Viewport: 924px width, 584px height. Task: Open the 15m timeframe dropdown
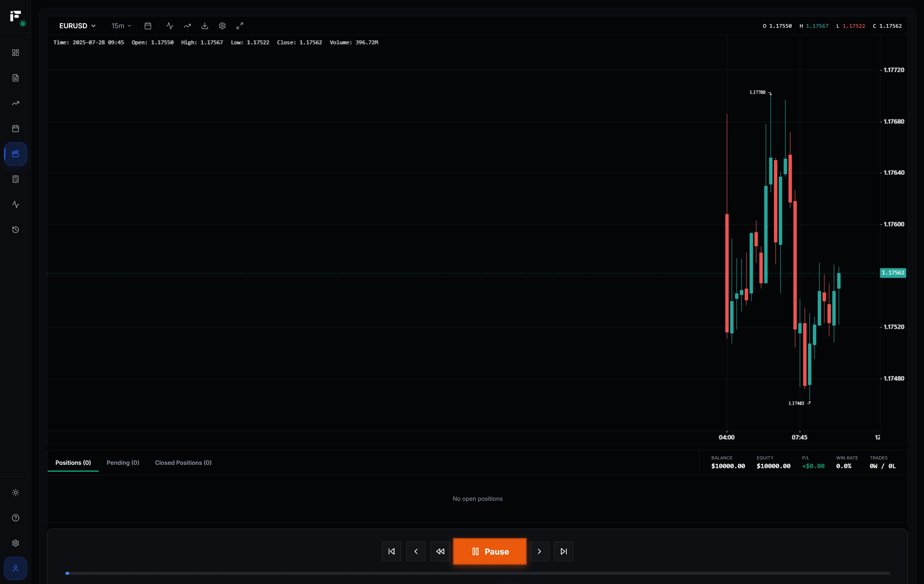[x=121, y=26]
